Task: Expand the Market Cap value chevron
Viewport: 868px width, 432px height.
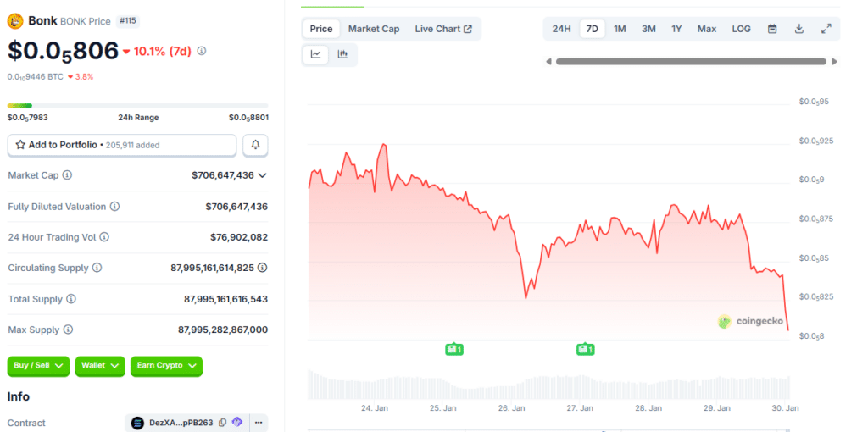Action: pyautogui.click(x=262, y=175)
